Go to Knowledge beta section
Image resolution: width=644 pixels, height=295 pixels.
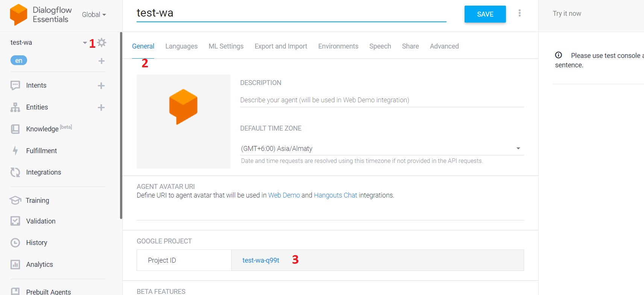point(49,129)
